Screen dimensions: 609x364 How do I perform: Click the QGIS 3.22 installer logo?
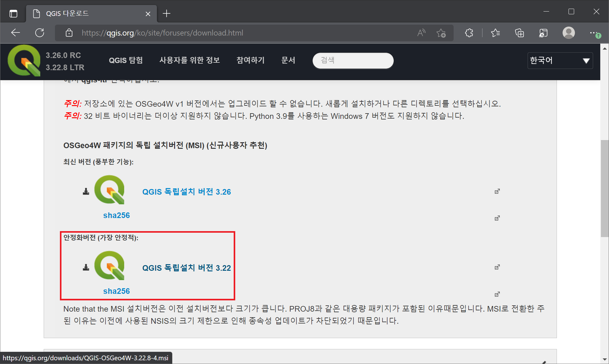click(110, 265)
